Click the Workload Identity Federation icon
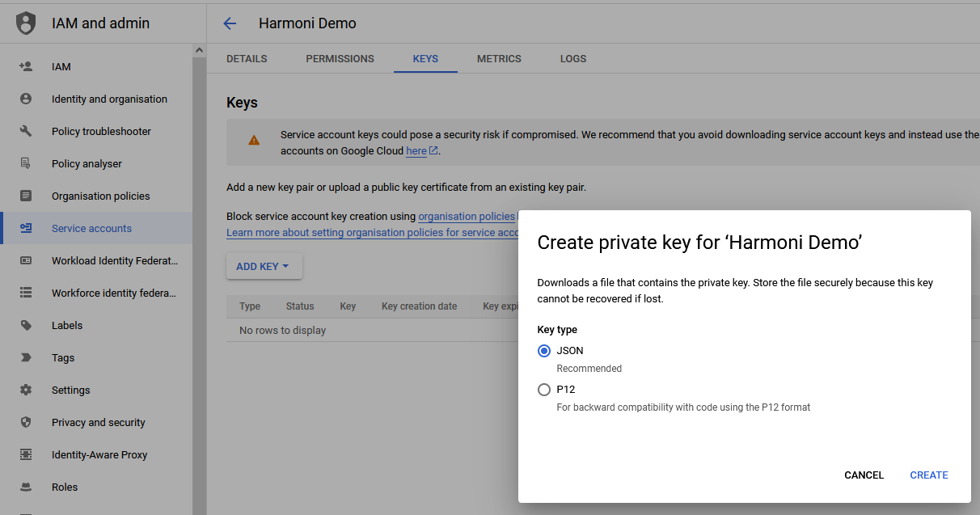 [25, 260]
